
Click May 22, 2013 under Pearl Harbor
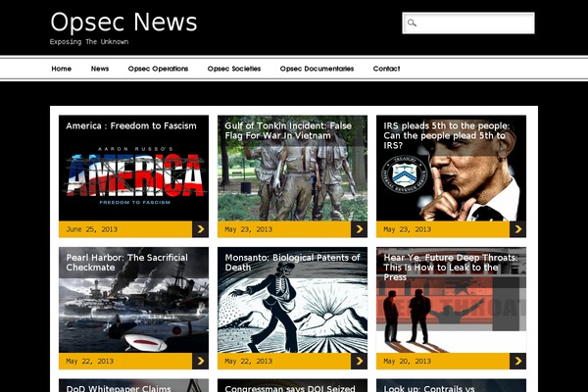click(89, 361)
